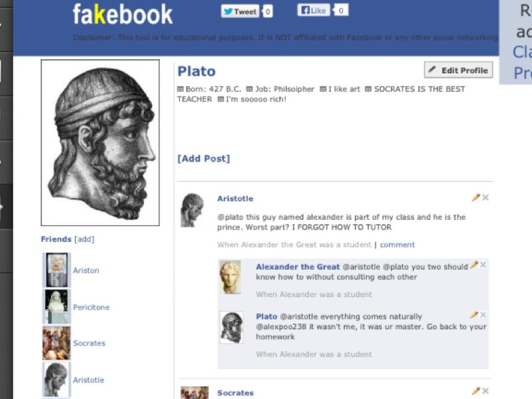Viewport: 532px width, 399px height.
Task: Click the add friends link
Action: 84,239
